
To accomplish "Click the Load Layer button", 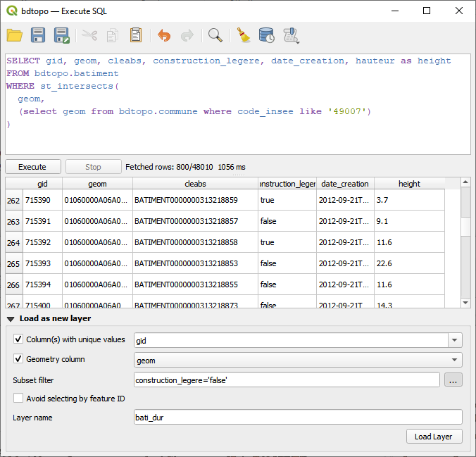I will click(434, 437).
